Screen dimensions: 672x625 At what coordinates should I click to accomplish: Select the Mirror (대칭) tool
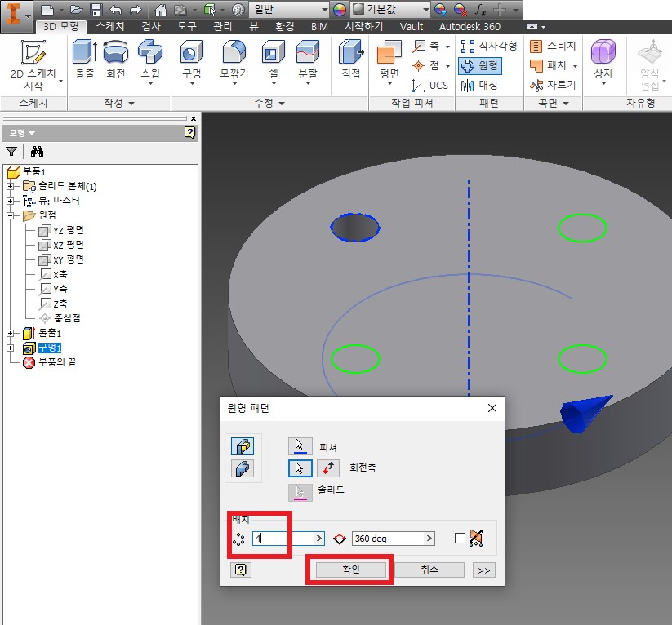point(478,85)
